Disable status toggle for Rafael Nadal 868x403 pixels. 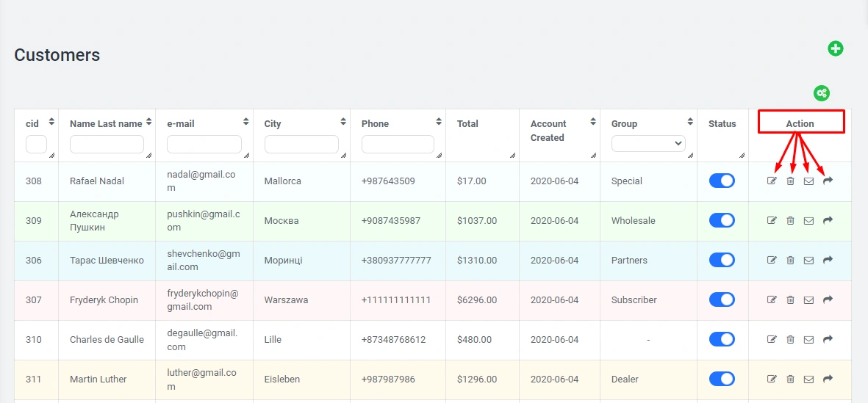(722, 181)
